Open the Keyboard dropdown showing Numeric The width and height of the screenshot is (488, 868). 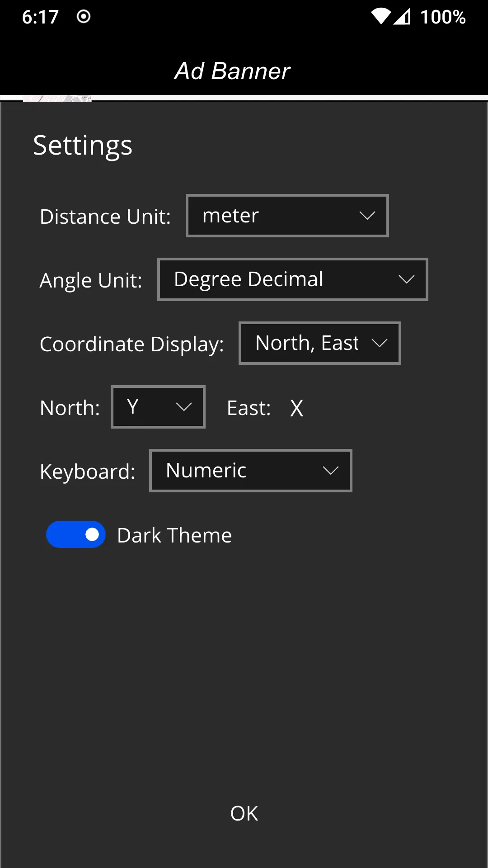coord(250,471)
